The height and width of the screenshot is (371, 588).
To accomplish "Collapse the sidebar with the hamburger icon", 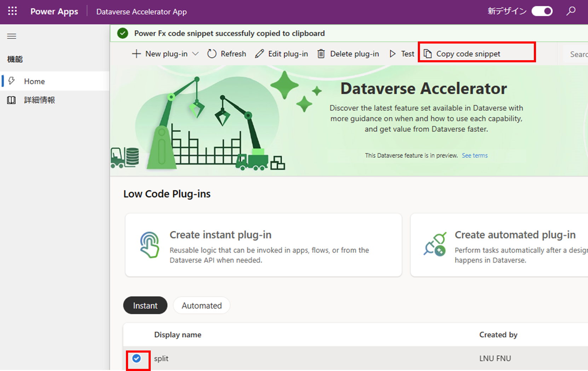I will click(11, 36).
